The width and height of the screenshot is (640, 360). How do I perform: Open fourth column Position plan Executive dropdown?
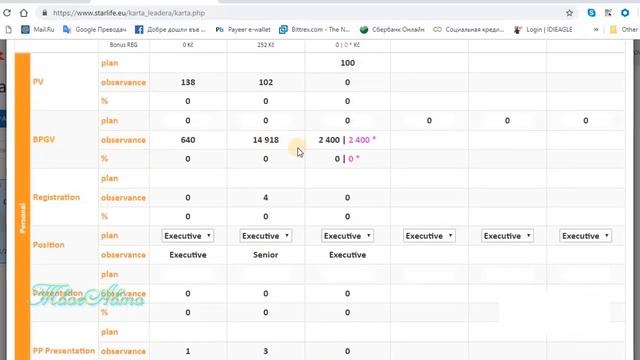pyautogui.click(x=429, y=236)
